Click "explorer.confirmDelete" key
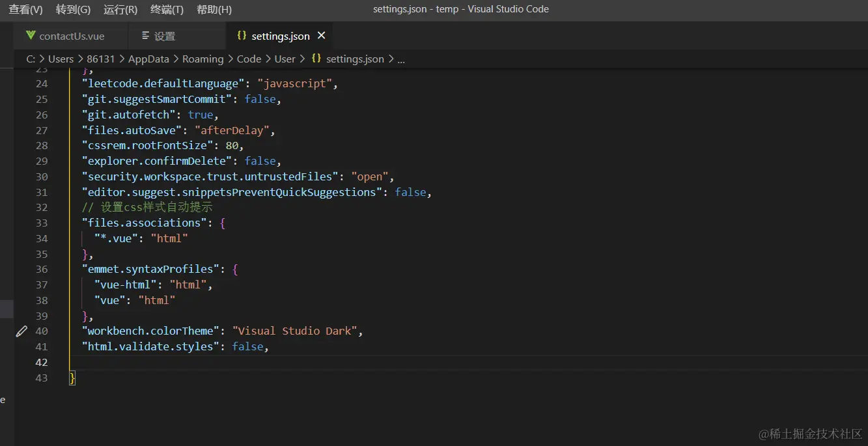This screenshot has width=868, height=446. pos(157,161)
